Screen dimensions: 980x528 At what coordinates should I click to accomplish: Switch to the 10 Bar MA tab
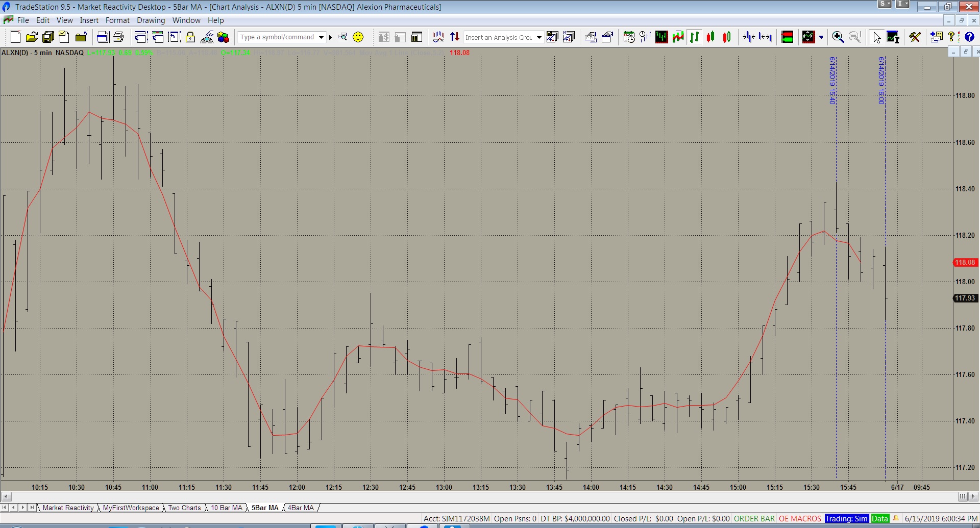pos(227,508)
